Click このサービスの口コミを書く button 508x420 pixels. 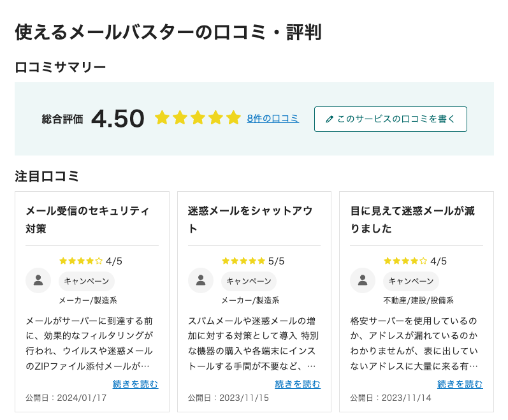point(390,119)
